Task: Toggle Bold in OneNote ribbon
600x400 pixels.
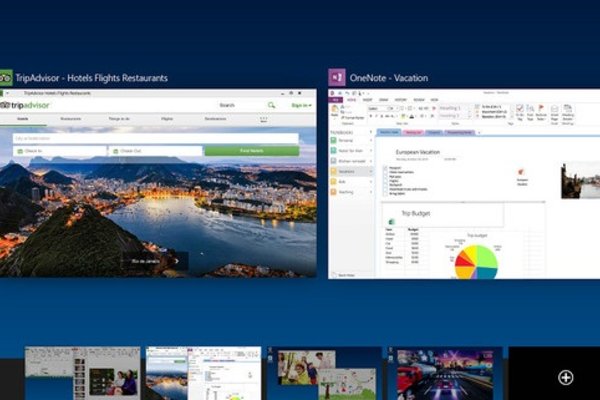Action: coord(370,116)
